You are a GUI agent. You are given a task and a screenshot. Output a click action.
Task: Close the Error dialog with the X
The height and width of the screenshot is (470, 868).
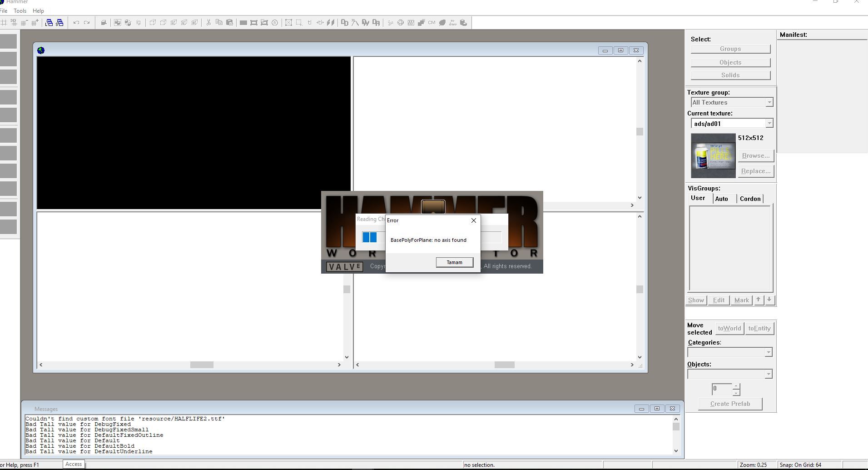click(x=474, y=220)
